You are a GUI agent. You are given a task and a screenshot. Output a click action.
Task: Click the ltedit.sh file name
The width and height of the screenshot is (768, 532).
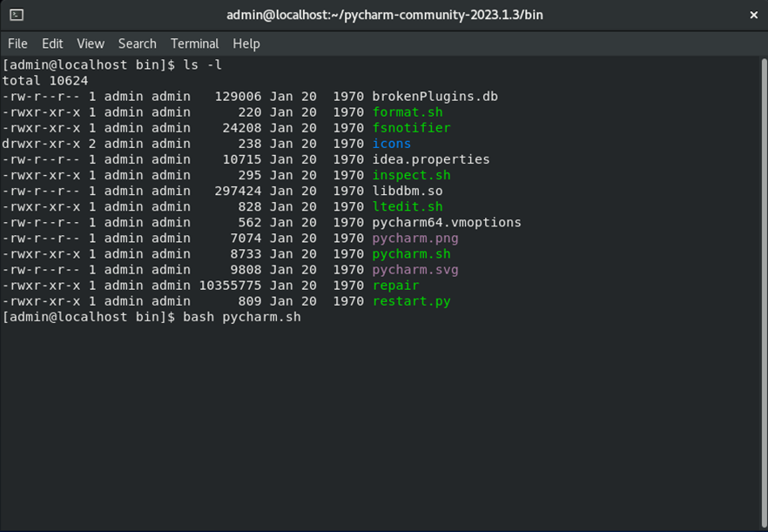408,206
